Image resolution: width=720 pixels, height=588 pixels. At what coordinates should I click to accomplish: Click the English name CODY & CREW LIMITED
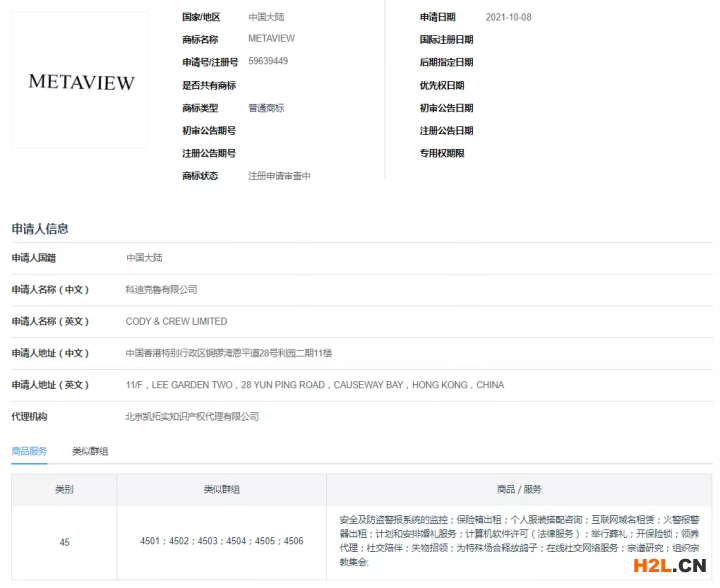(x=176, y=321)
